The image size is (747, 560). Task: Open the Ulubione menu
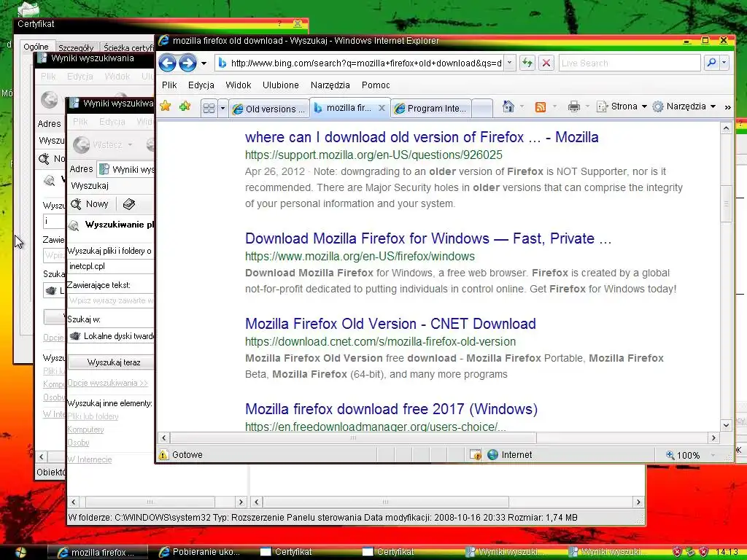[281, 85]
